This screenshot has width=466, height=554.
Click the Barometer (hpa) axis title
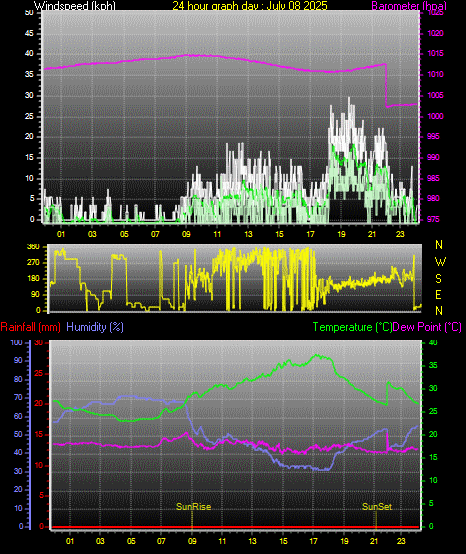pos(409,6)
